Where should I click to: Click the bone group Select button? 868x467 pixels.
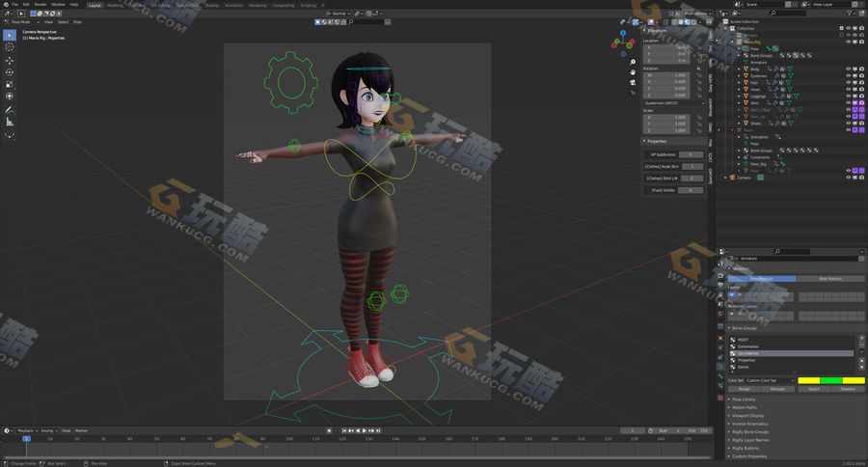pyautogui.click(x=814, y=389)
